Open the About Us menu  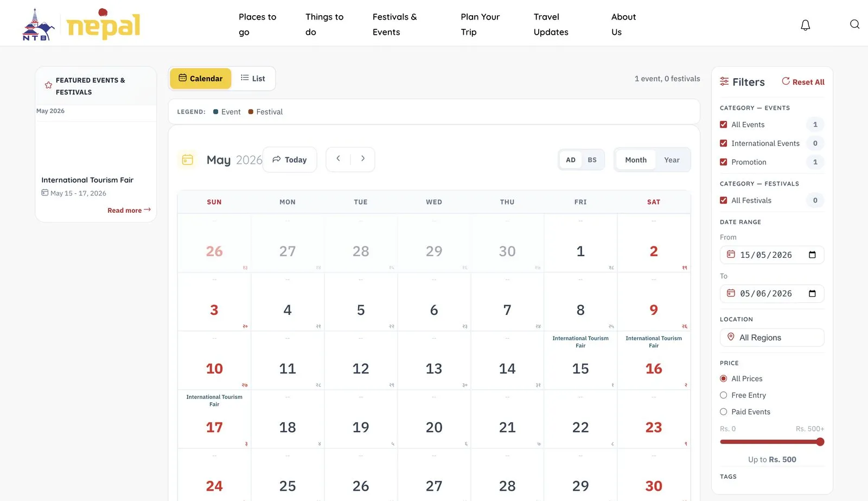pyautogui.click(x=623, y=24)
